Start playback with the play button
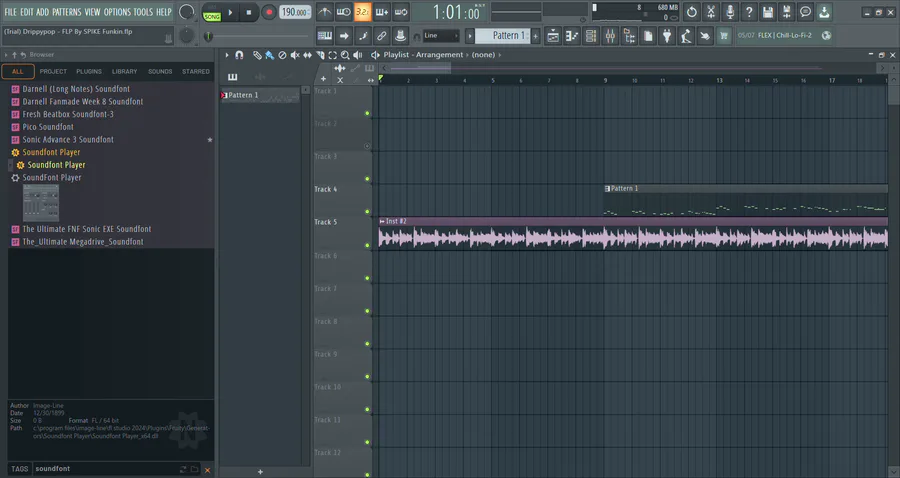The image size is (900, 478). pyautogui.click(x=230, y=12)
